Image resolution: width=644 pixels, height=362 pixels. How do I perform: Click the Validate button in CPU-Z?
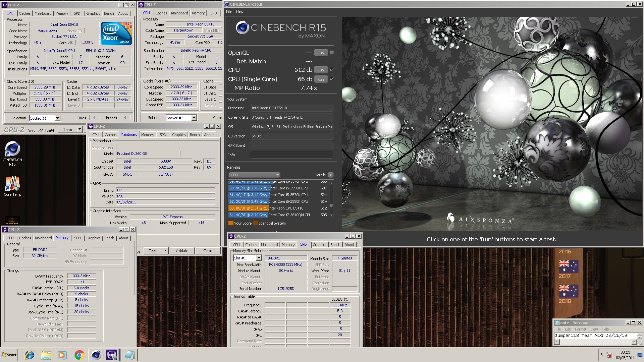[182, 251]
